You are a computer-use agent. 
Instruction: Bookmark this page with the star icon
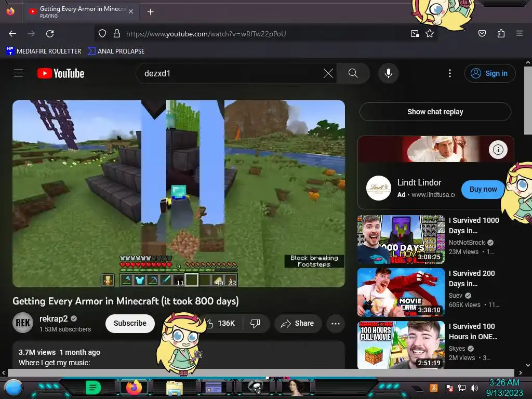click(x=430, y=34)
